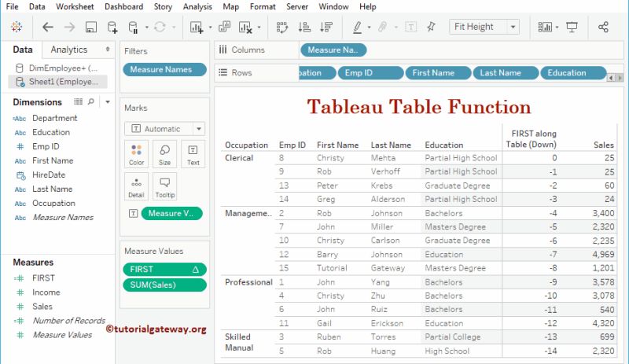Image resolution: width=629 pixels, height=364 pixels.
Task: Create a new worksheet icon
Action: pyautogui.click(x=197, y=27)
